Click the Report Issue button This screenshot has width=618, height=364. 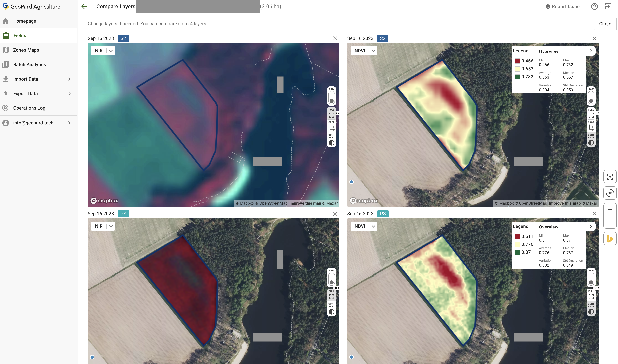click(x=562, y=7)
